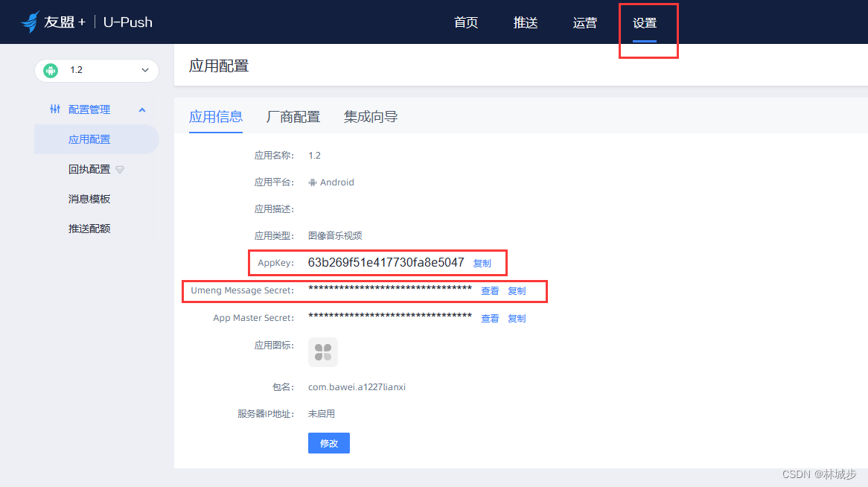Open the 首页 top navigation item

(465, 23)
